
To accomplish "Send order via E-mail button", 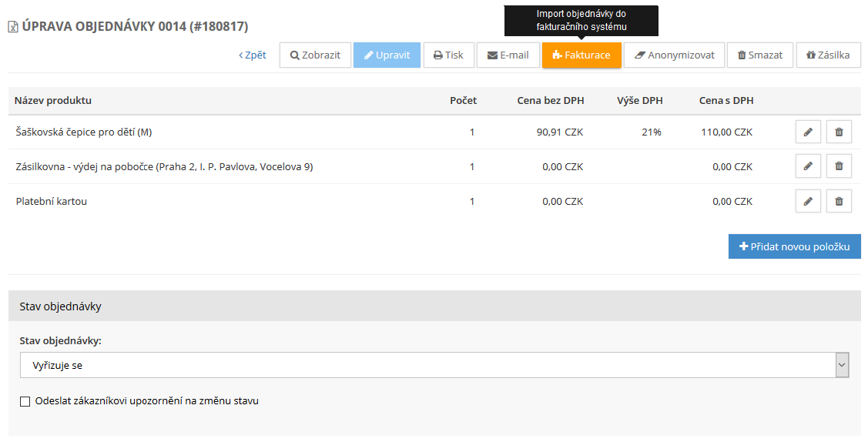I will pyautogui.click(x=508, y=55).
